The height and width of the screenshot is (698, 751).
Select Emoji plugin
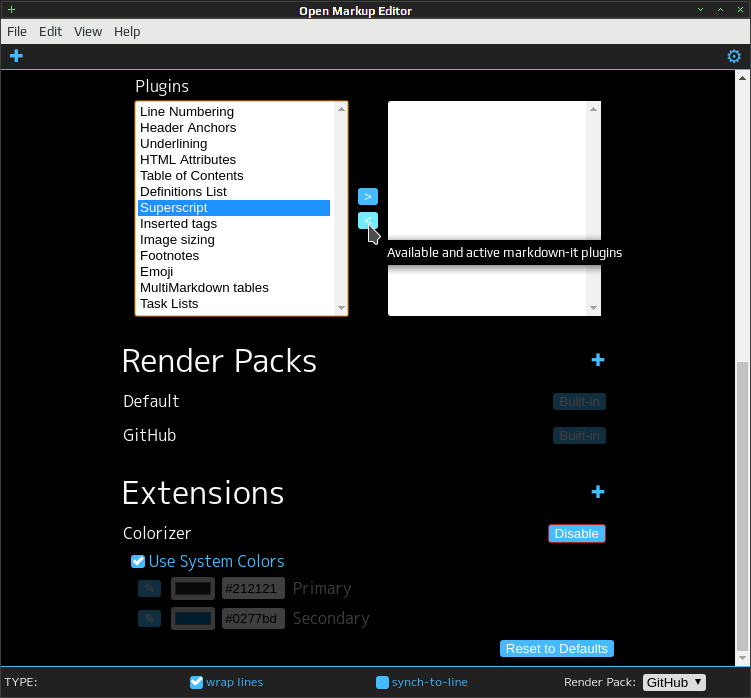pos(234,272)
